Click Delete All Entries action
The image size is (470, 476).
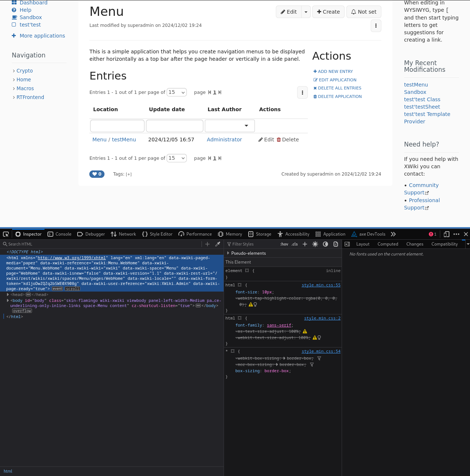(x=337, y=88)
